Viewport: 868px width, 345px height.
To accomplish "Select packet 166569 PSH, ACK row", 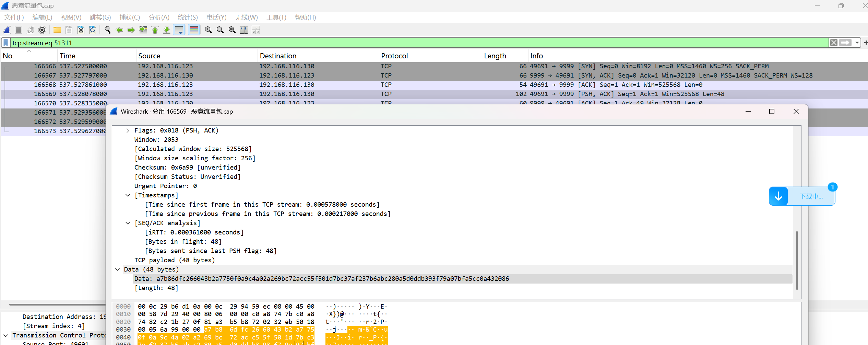I will (x=434, y=94).
